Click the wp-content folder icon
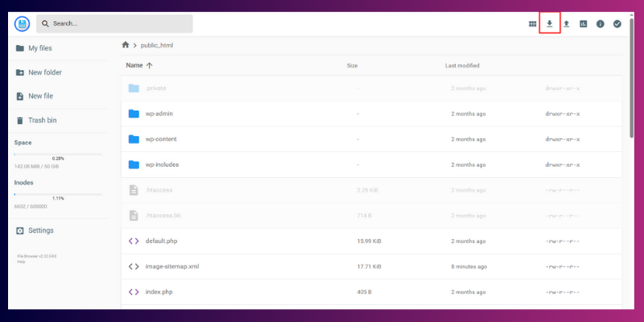The width and height of the screenshot is (644, 322). coord(134,139)
